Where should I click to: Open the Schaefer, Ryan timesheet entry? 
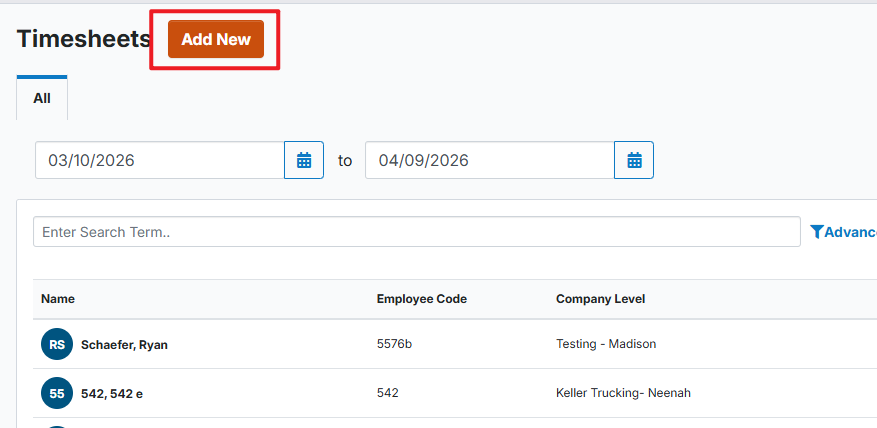pos(124,344)
